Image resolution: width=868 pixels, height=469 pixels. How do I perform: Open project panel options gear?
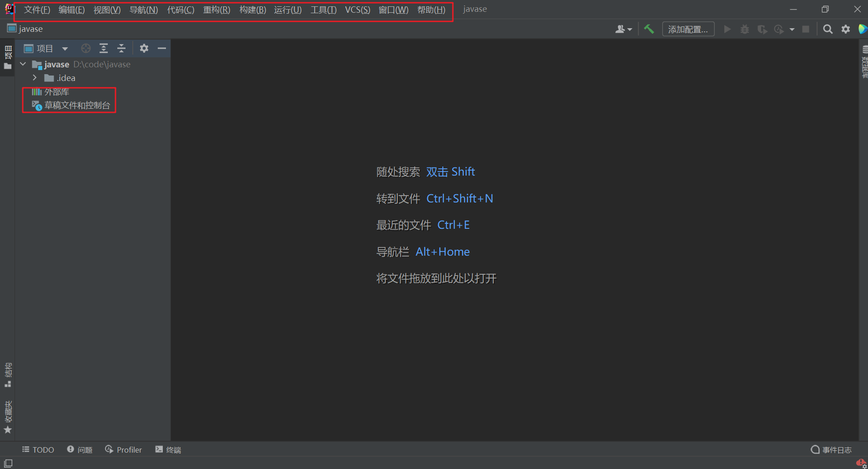pyautogui.click(x=144, y=48)
